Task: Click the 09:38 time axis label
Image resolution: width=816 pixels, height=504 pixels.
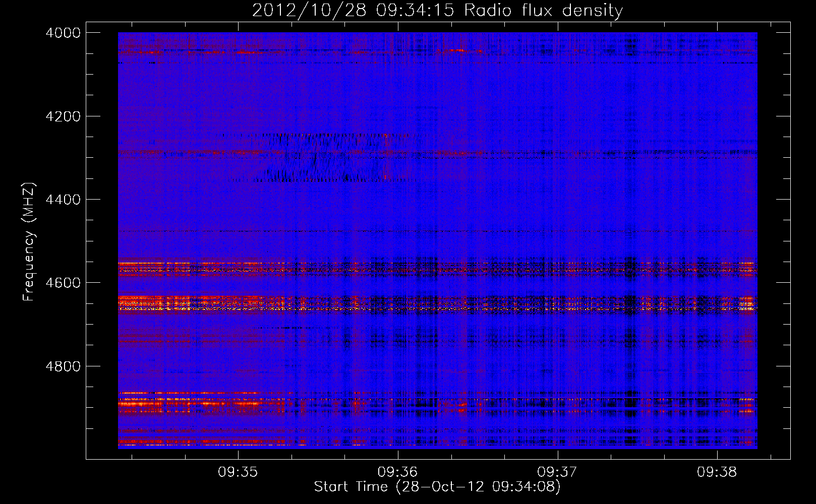Action: click(717, 472)
